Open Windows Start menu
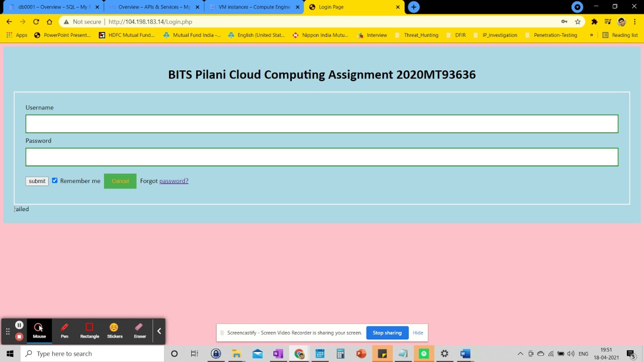Image resolution: width=644 pixels, height=362 pixels. (10, 353)
